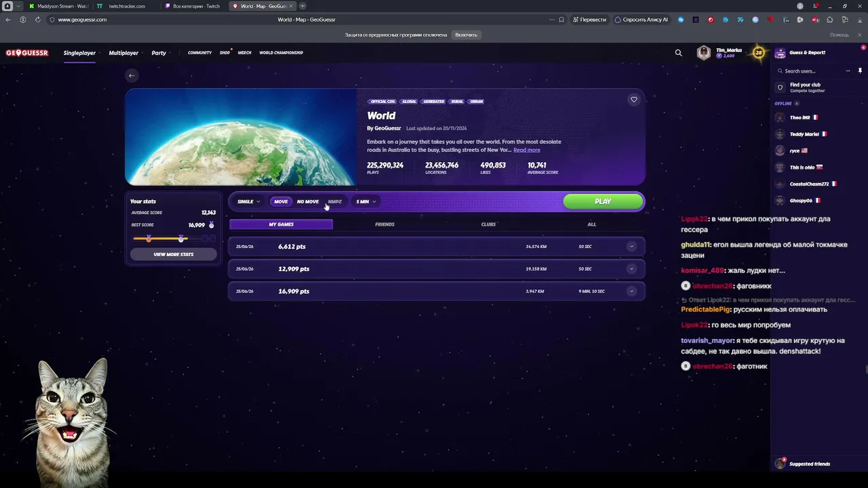Select the Move game mode
Image resolution: width=868 pixels, height=488 pixels.
tap(281, 201)
